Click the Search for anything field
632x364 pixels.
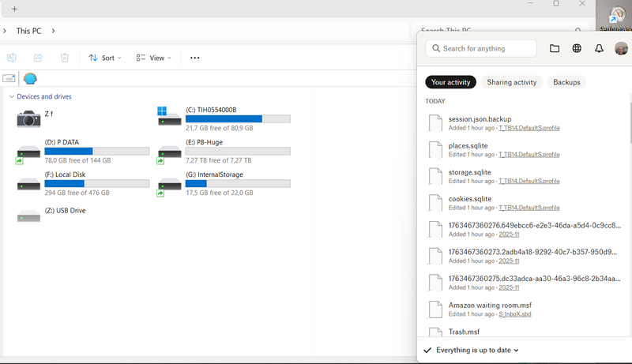pos(481,48)
